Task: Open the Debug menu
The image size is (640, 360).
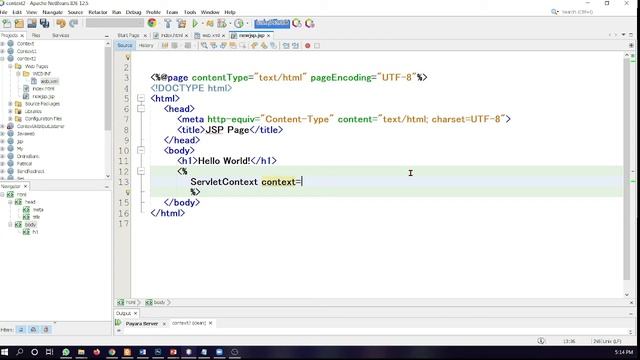Action: (x=133, y=12)
